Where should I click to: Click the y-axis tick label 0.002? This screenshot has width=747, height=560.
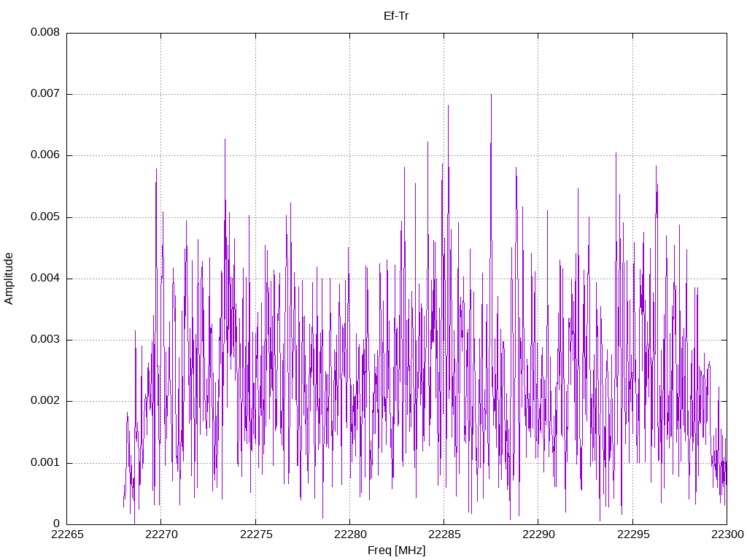(x=45, y=401)
